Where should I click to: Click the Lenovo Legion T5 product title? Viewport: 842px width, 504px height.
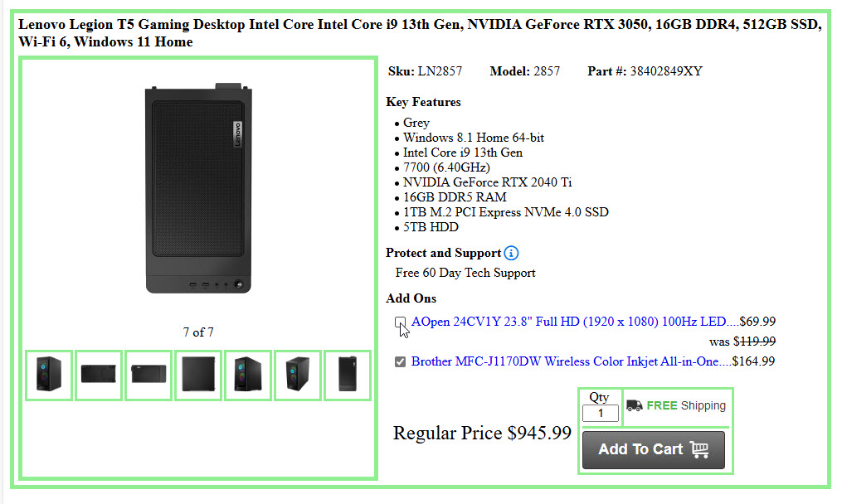pos(420,32)
